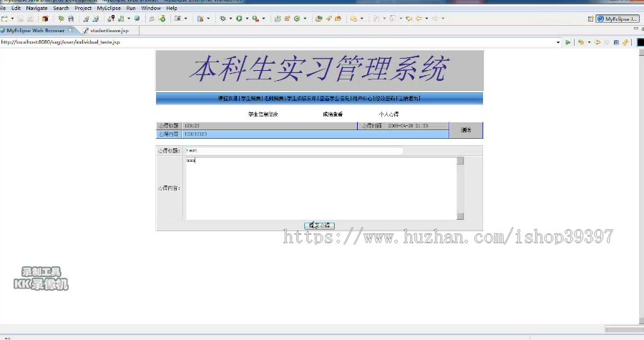The width and height of the screenshot is (644, 340).
Task: Switch to the studentleave.jsp editor tab
Action: 109,30
